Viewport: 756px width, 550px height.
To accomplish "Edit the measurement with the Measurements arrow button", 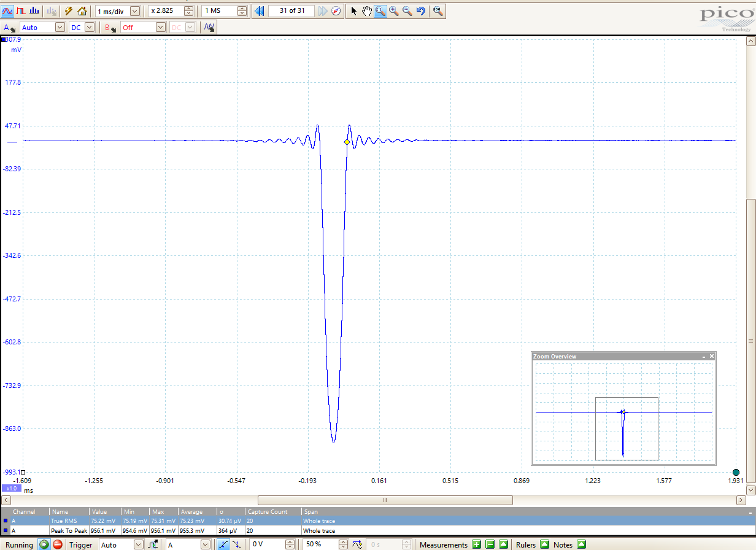I will click(x=503, y=544).
